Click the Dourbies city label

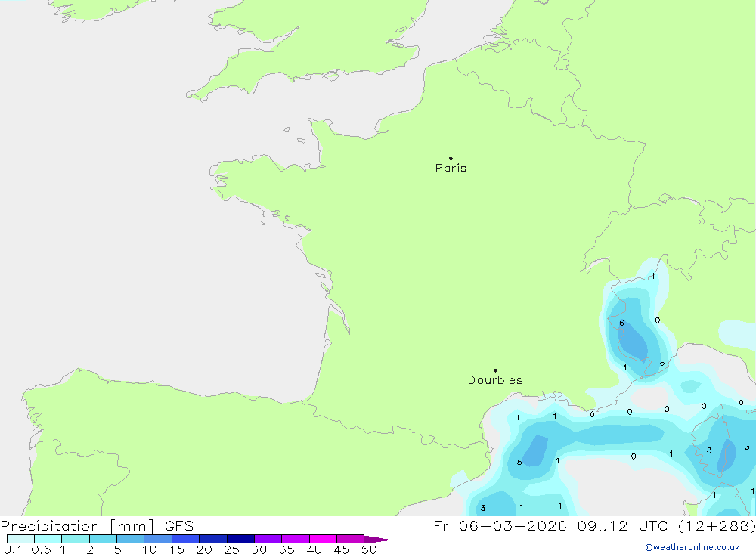(495, 380)
